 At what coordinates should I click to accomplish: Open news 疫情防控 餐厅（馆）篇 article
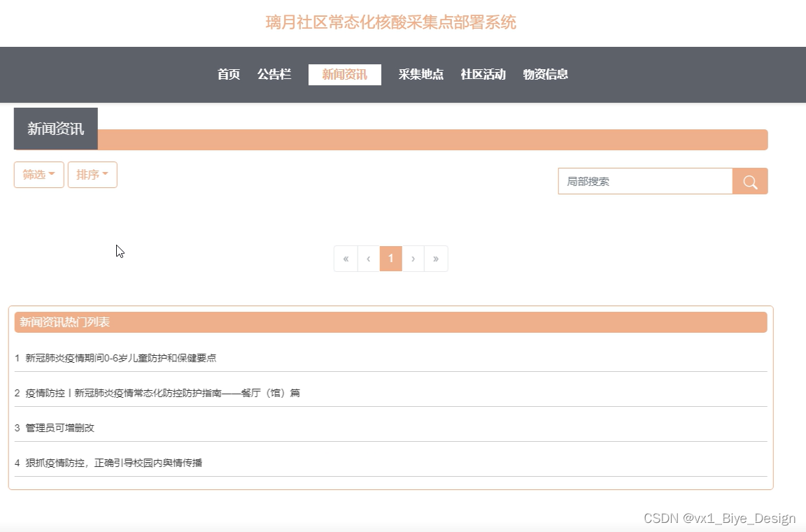click(x=162, y=393)
